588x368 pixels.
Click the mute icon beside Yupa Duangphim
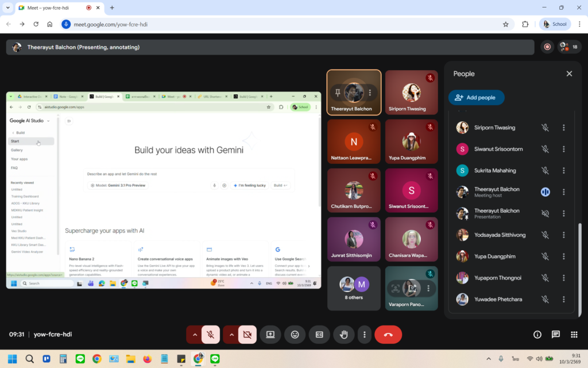(x=545, y=256)
